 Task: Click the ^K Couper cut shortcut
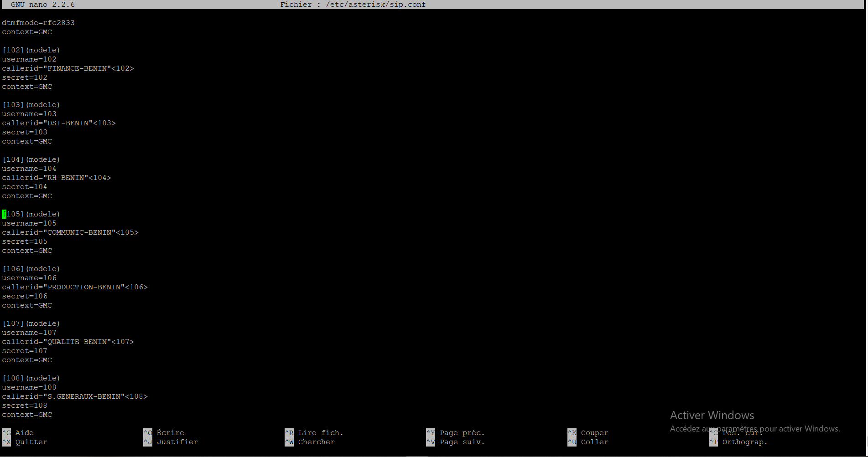pyautogui.click(x=588, y=433)
